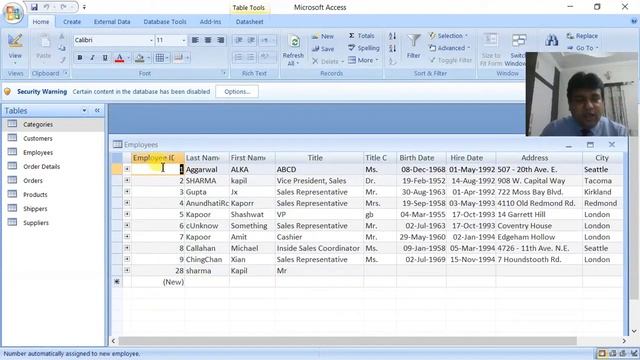
Task: Apply the fill background color
Action: [140, 58]
